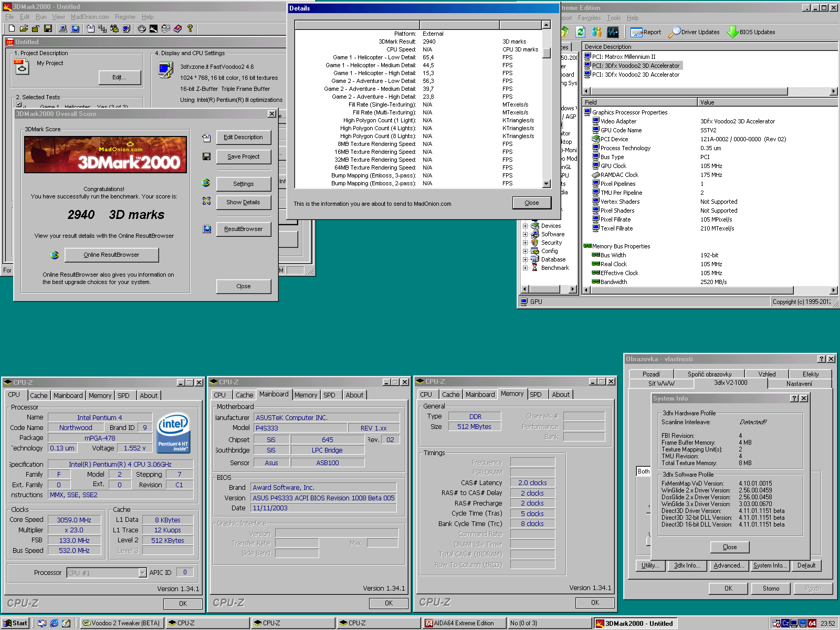Click the Settings button in Overall Score dialog
Image resolution: width=840 pixels, height=630 pixels.
coord(244,184)
